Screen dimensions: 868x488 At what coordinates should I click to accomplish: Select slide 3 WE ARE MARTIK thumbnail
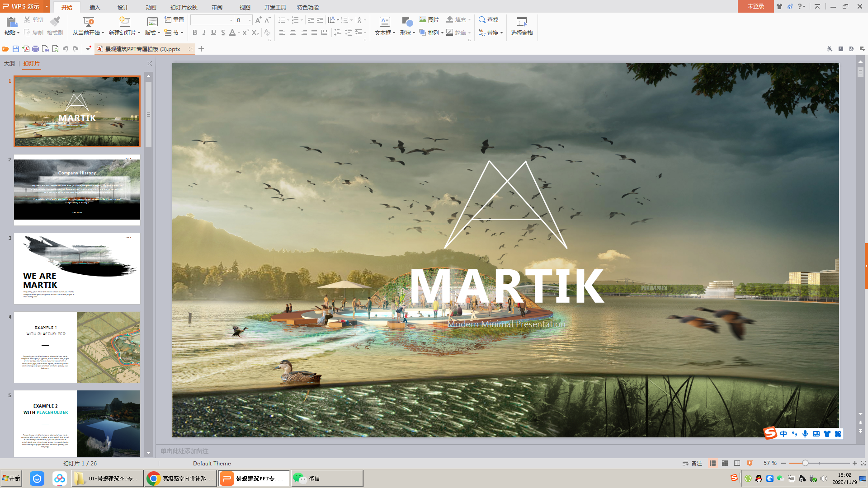click(x=77, y=268)
